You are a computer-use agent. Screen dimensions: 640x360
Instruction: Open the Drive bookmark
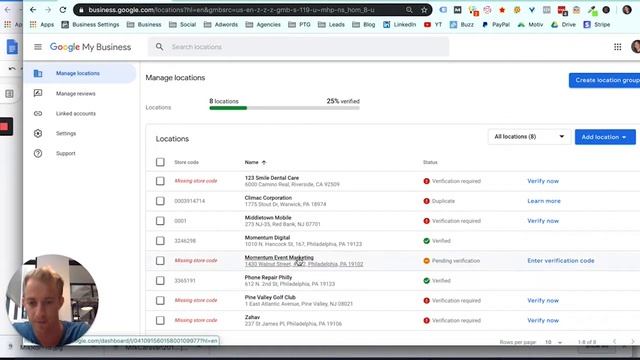click(563, 24)
